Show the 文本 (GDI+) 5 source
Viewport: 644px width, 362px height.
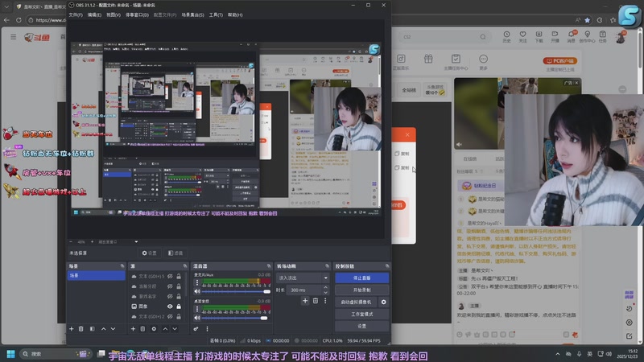(x=170, y=276)
